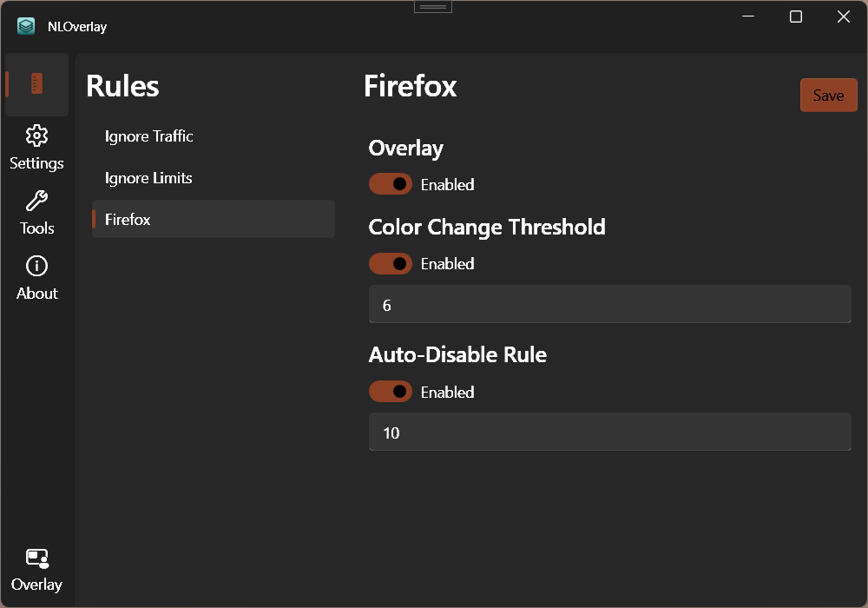Minimize the NLOverlay window

pos(748,17)
